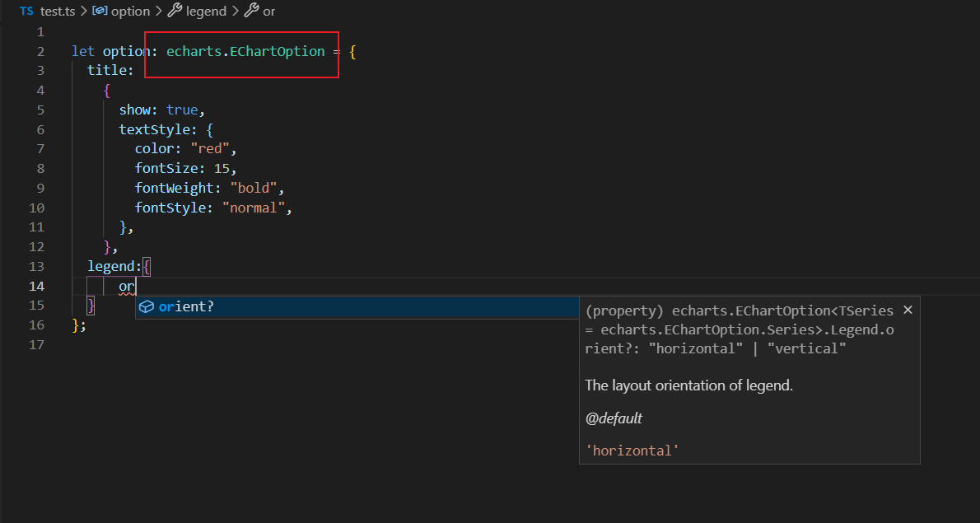This screenshot has height=523, width=980.
Task: Click the 'horizontal' default value in docs
Action: coord(632,450)
